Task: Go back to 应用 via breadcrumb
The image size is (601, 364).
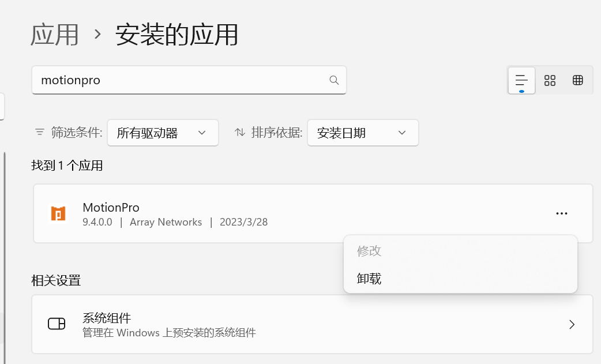Action: tap(55, 35)
